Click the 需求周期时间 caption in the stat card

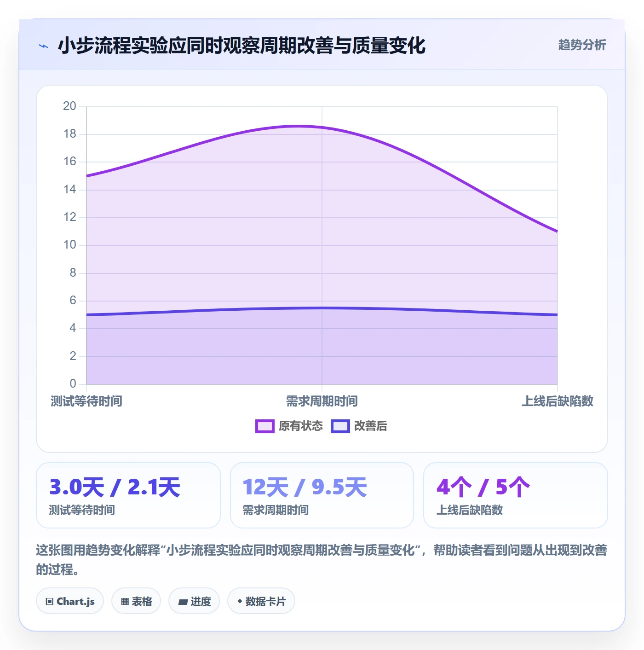click(x=276, y=510)
